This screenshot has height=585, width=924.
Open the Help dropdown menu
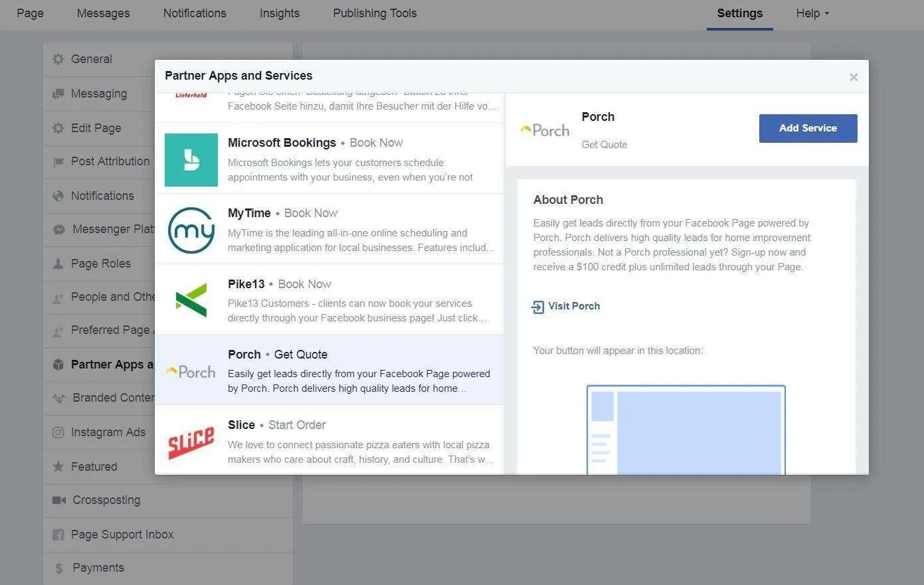coord(812,13)
